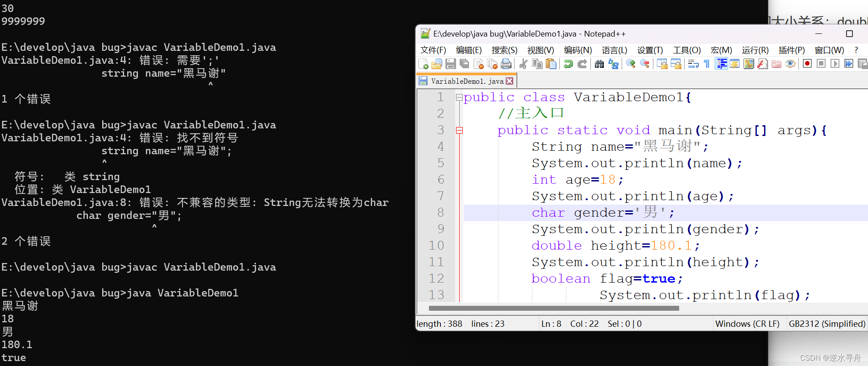The width and height of the screenshot is (868, 366).
Task: Click the Ln : 8 status bar text
Action: coord(551,324)
